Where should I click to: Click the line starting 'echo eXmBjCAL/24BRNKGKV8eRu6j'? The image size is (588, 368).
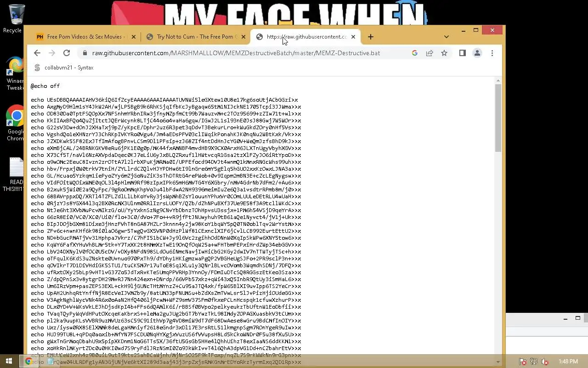click(166, 148)
